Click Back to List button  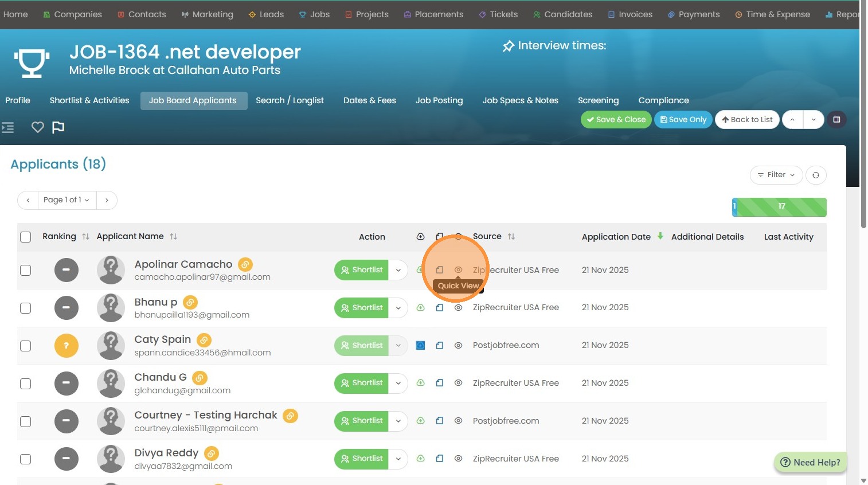tap(747, 119)
